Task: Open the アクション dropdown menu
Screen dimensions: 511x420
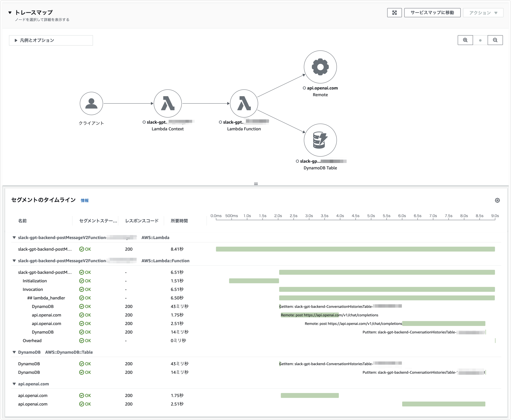Action: click(483, 13)
